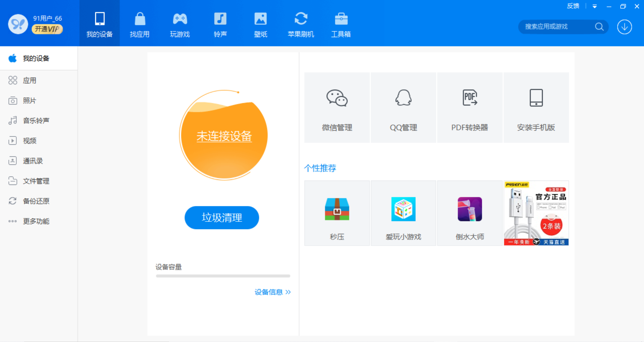The image size is (644, 342).
Task: Expand 设备信息 device information
Action: click(x=272, y=292)
